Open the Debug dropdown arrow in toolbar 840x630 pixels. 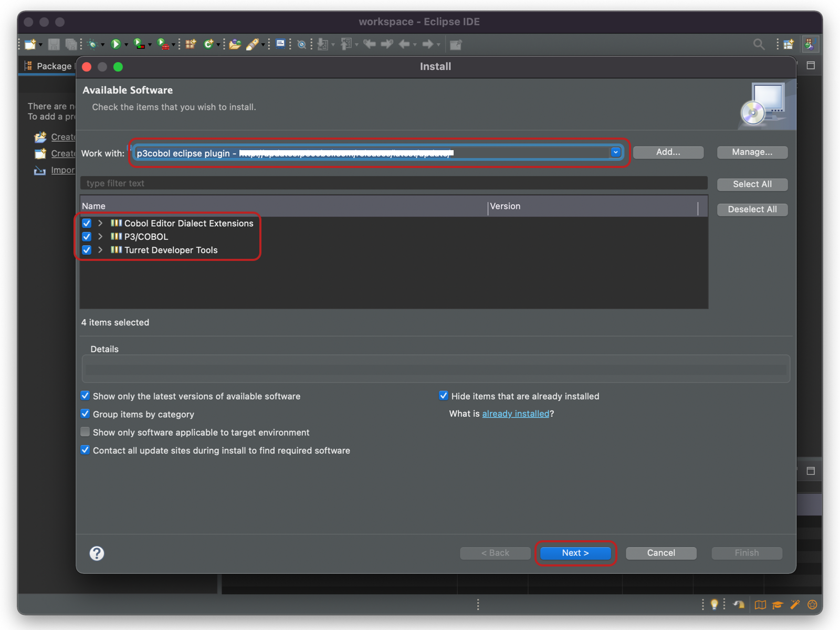(102, 45)
